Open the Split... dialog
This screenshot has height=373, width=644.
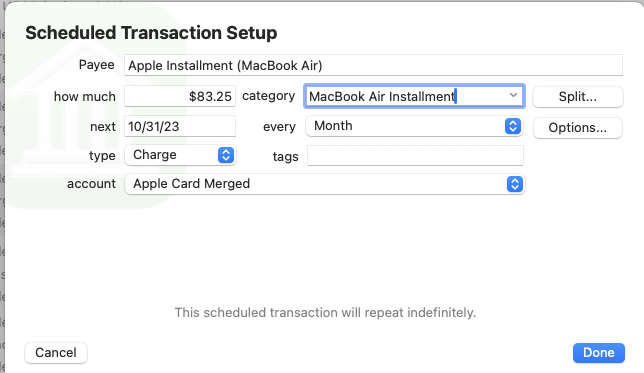577,97
